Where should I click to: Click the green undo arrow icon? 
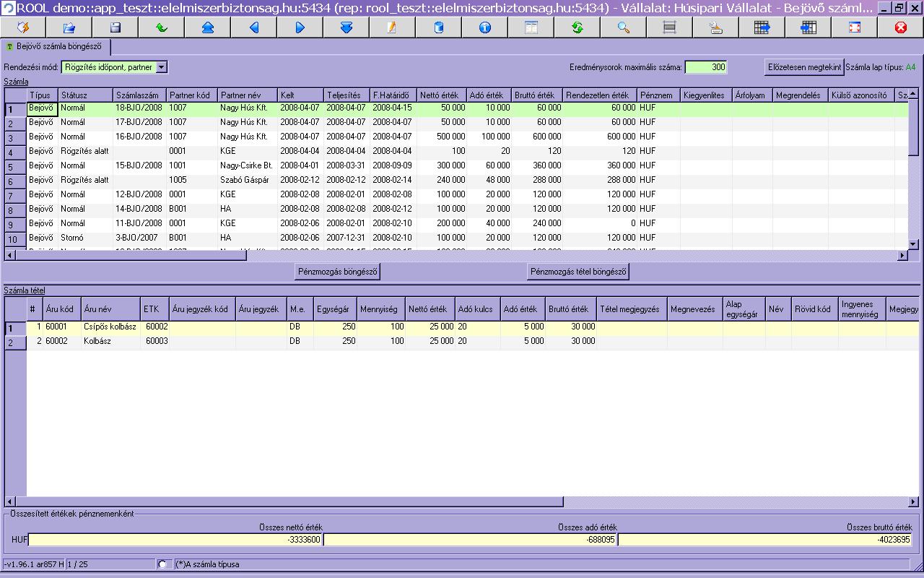pos(162,27)
